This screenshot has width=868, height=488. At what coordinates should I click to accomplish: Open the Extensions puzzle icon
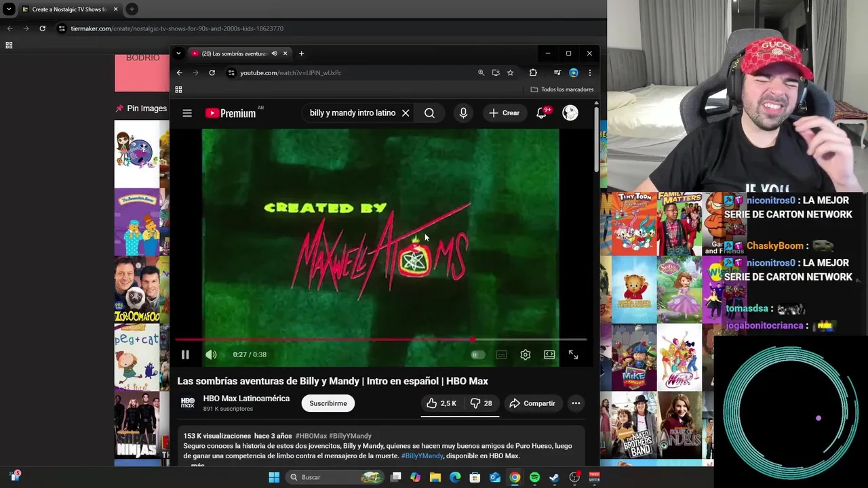pyautogui.click(x=533, y=73)
